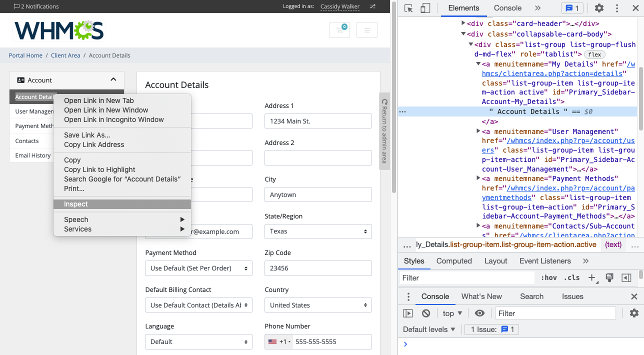Select Inspect from the context menu
The image size is (644, 355).
(x=75, y=204)
